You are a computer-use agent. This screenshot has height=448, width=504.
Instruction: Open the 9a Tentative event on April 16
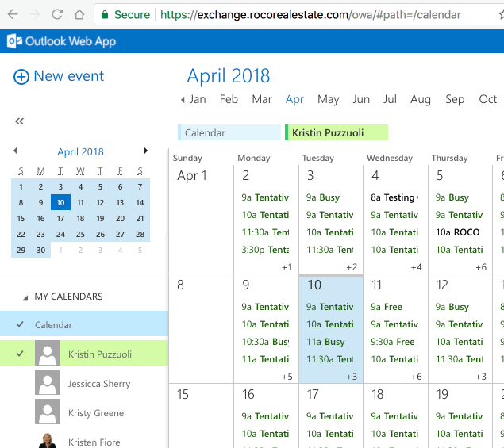[x=266, y=416]
